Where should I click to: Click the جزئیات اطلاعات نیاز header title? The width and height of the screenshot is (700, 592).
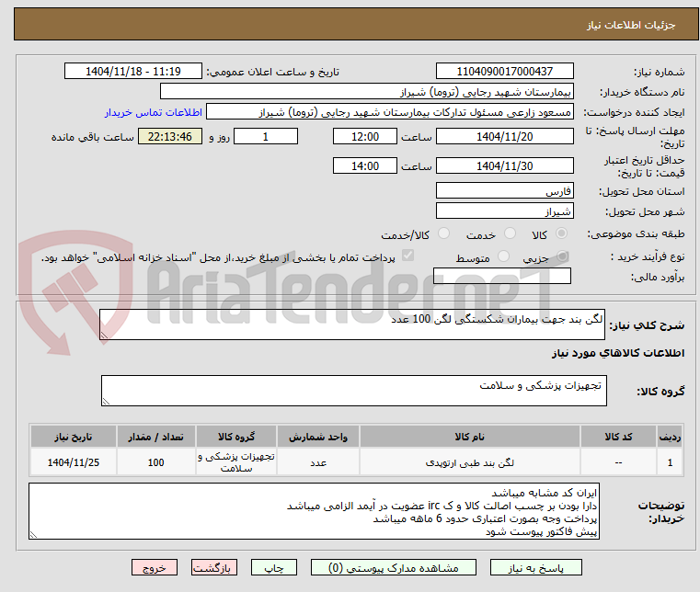631,25
